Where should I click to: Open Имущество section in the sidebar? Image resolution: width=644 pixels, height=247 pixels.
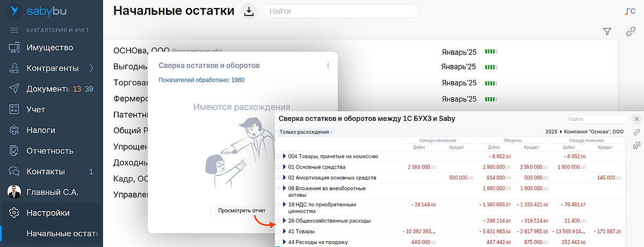pyautogui.click(x=49, y=48)
